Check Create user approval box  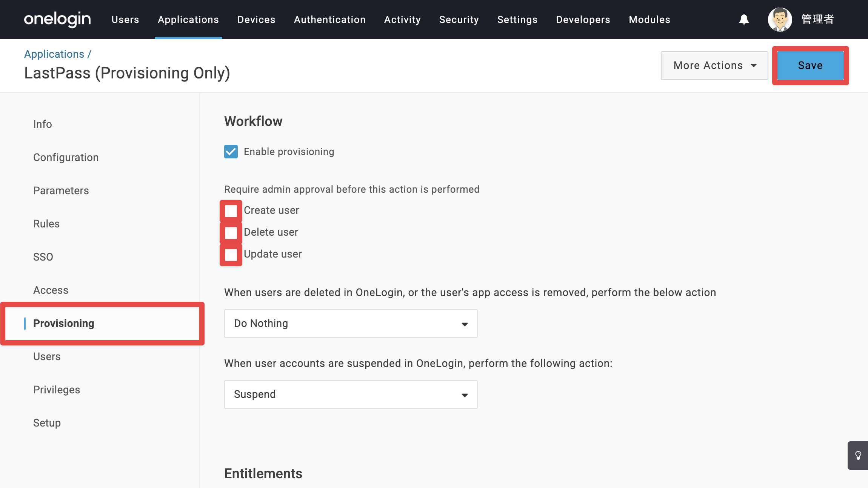coord(231,211)
